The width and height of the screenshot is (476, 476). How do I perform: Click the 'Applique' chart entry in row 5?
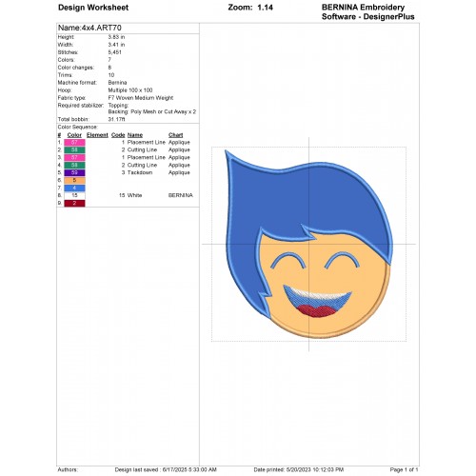pyautogui.click(x=179, y=173)
